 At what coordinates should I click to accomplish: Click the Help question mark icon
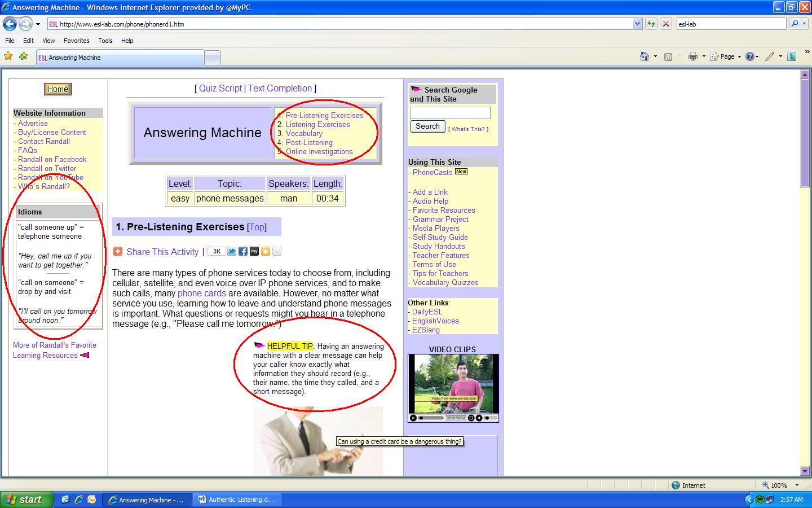750,56
